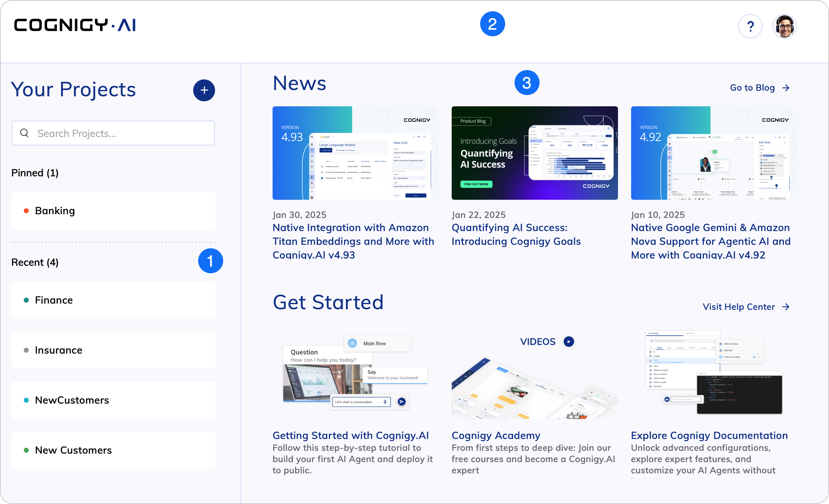The height and width of the screenshot is (504, 829).
Task: Open the version 4.93 news thumbnail
Action: 355,153
